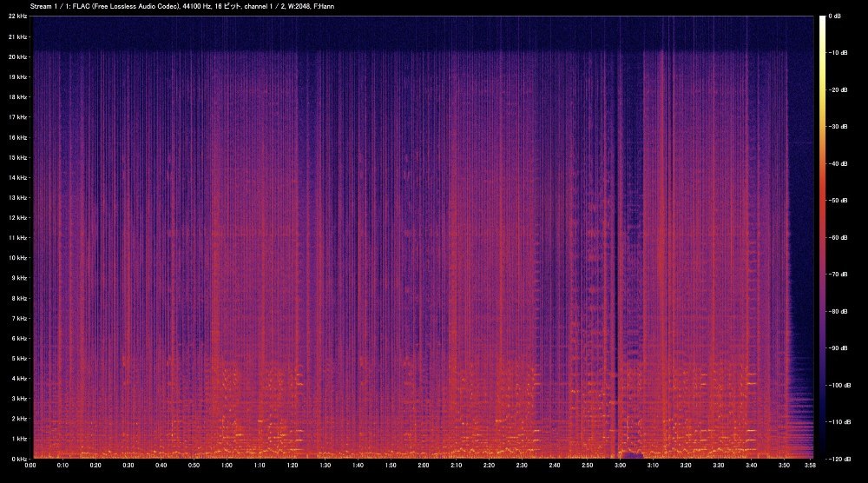Click the "3:58" end time label
The width and height of the screenshot is (868, 483).
point(810,466)
